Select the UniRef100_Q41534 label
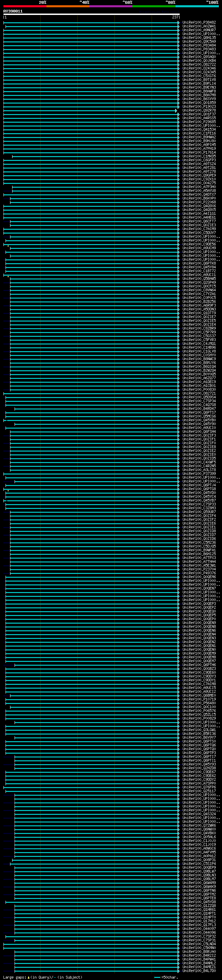The height and width of the screenshot is (980, 222). click(x=199, y=130)
